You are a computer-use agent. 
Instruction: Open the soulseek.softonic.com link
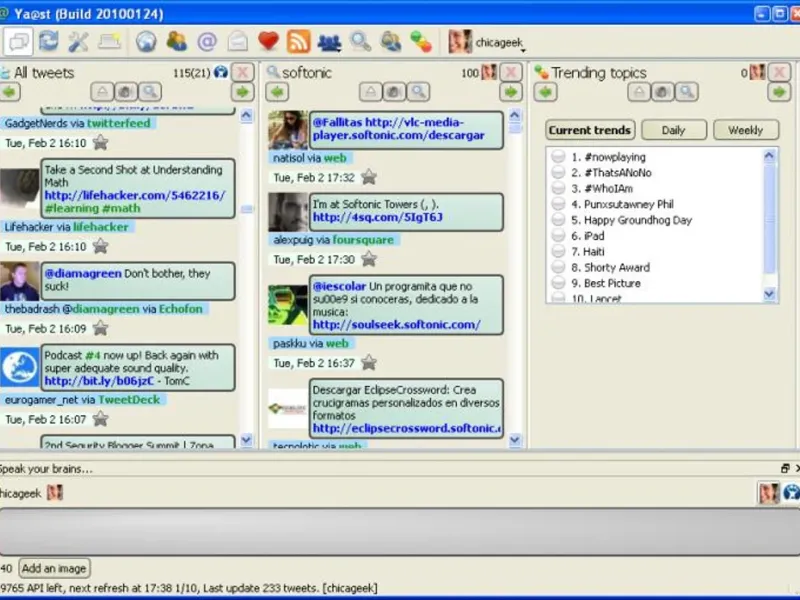pos(396,324)
